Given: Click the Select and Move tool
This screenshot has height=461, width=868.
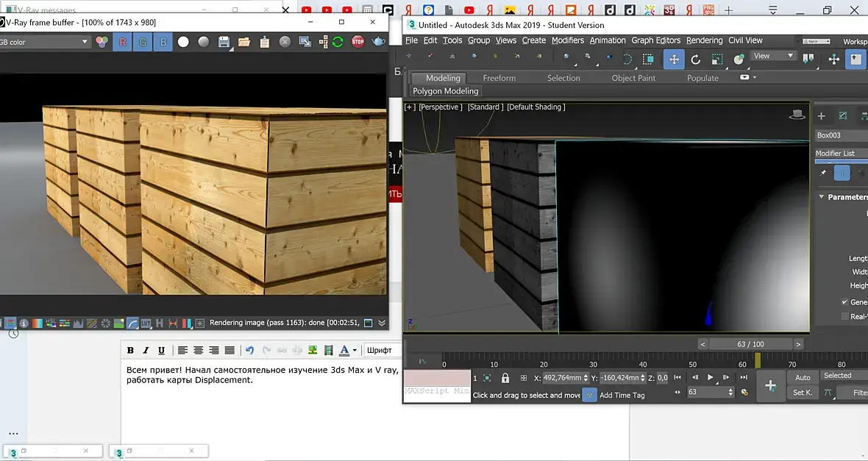Looking at the screenshot, I should tap(674, 60).
